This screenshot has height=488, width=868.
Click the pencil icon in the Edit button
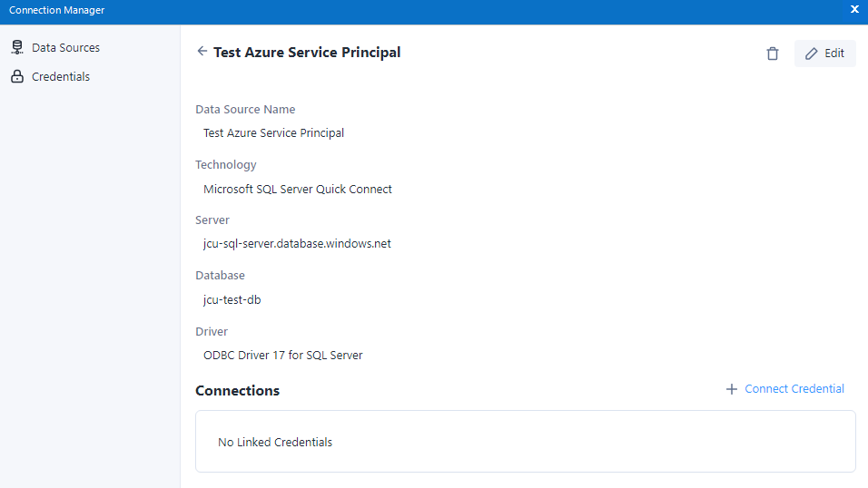812,54
